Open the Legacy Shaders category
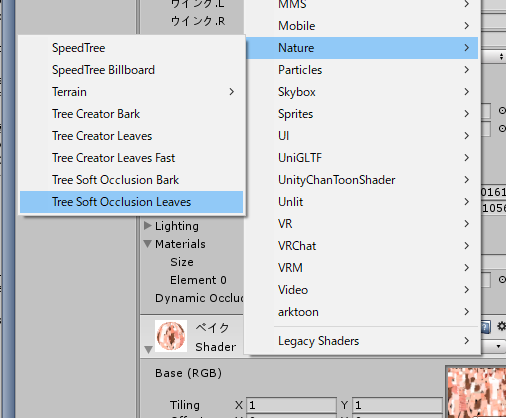506x418 pixels. pos(362,341)
